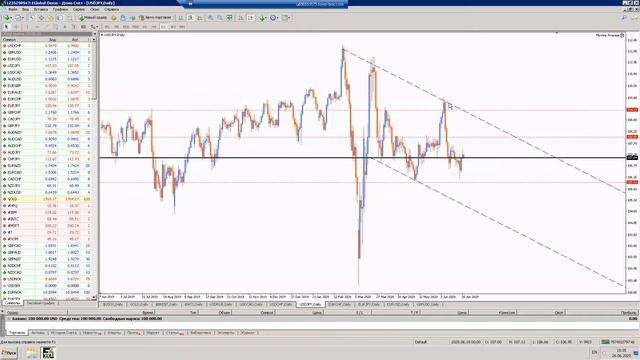Image resolution: width=640 pixels, height=360 pixels.
Task: Open the New Order button
Action: point(93,18)
